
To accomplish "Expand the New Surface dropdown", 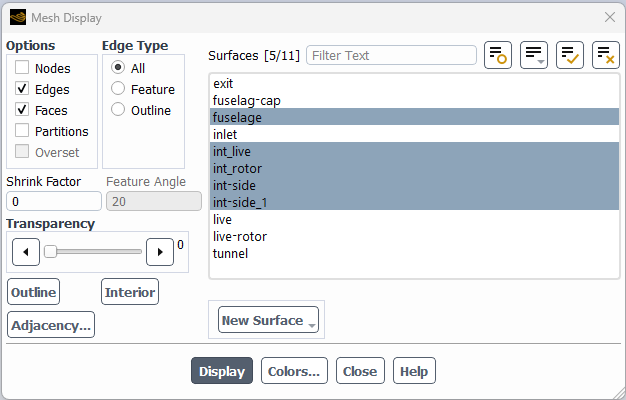I will pos(268,320).
